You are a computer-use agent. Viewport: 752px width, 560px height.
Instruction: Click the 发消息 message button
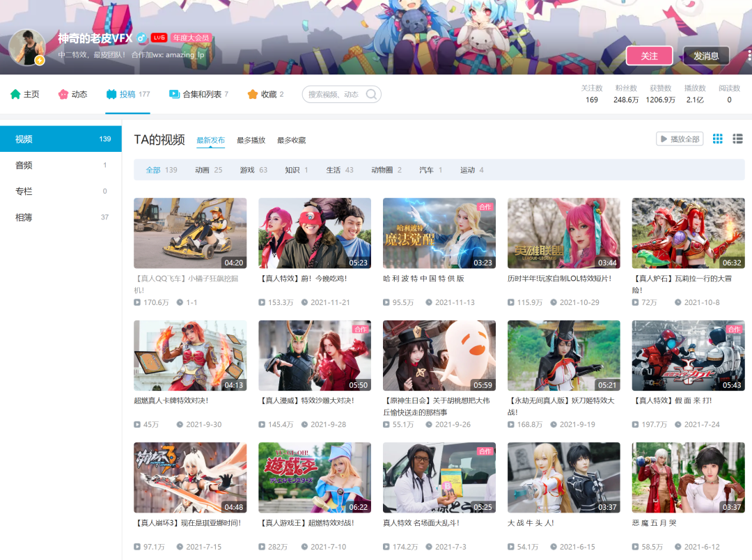pos(706,56)
